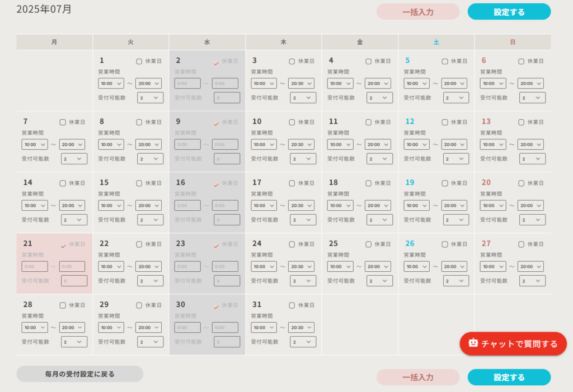573x392 pixels.
Task: Click 毎月の受付設定に戻る button
Action: 79,374
